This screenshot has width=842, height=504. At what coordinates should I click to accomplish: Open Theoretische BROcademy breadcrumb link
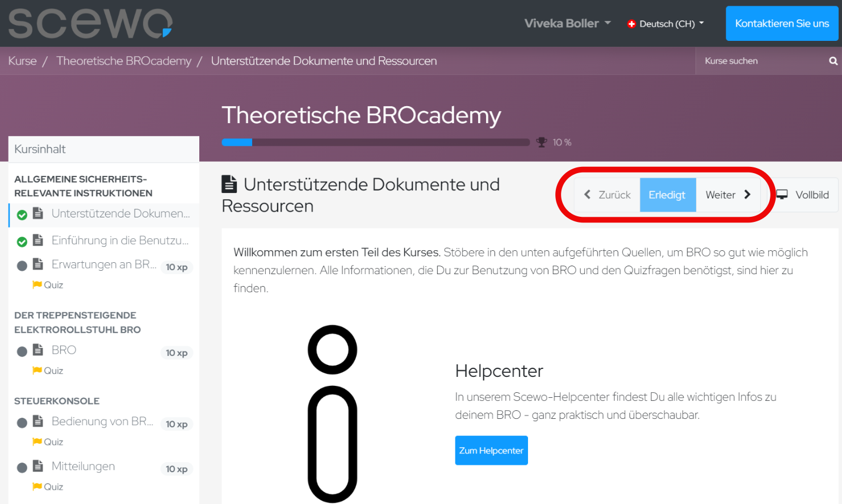[x=124, y=61]
